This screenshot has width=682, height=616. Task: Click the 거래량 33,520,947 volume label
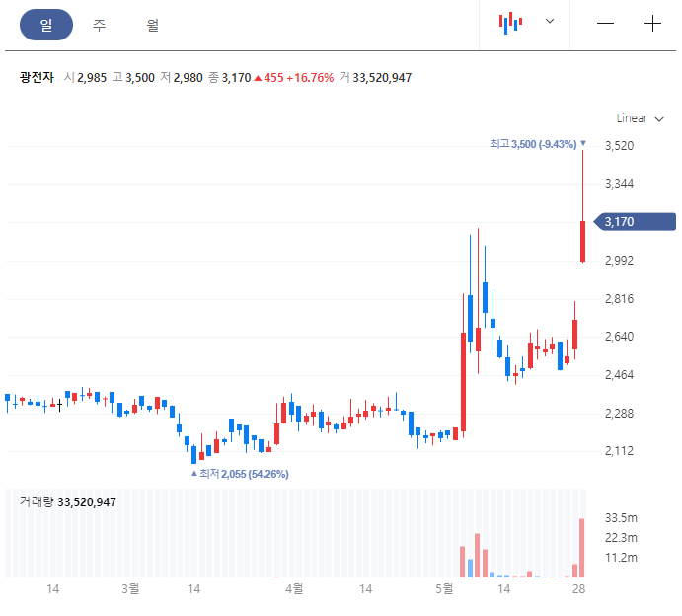68,502
